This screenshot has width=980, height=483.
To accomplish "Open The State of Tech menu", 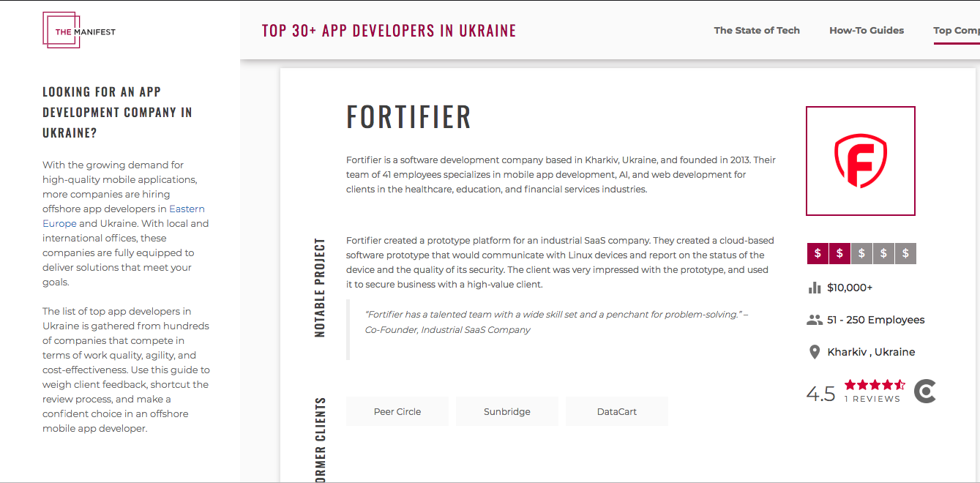I will coord(757,31).
